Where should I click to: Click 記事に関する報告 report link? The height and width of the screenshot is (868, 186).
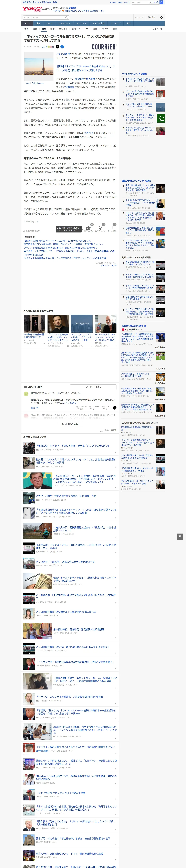[32, 231]
